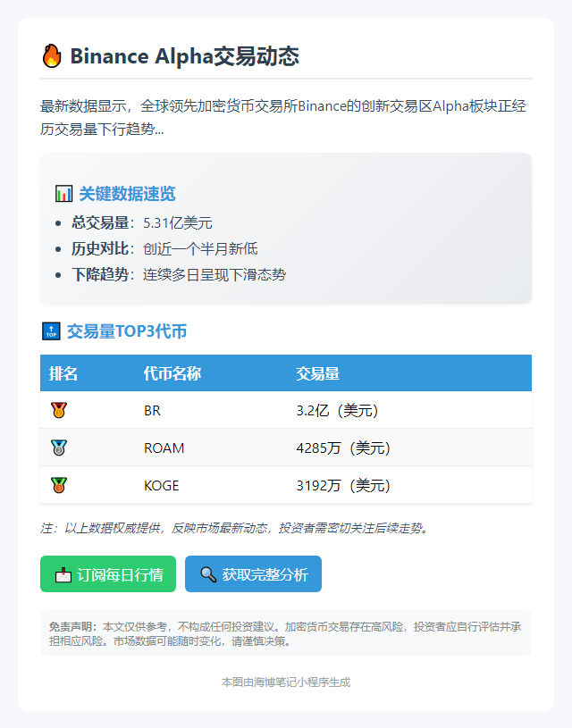Click the 3192万（美元）volume cell

pyautogui.click(x=344, y=486)
